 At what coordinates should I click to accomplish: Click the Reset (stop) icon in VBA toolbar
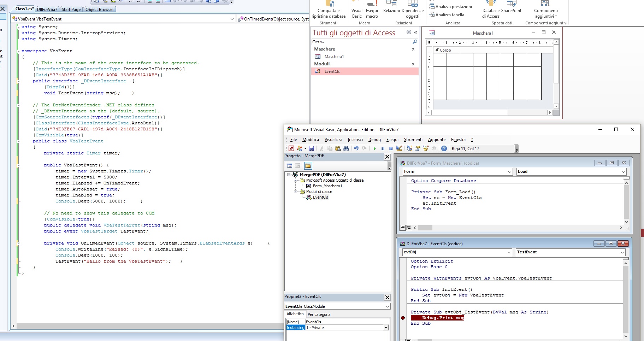391,148
